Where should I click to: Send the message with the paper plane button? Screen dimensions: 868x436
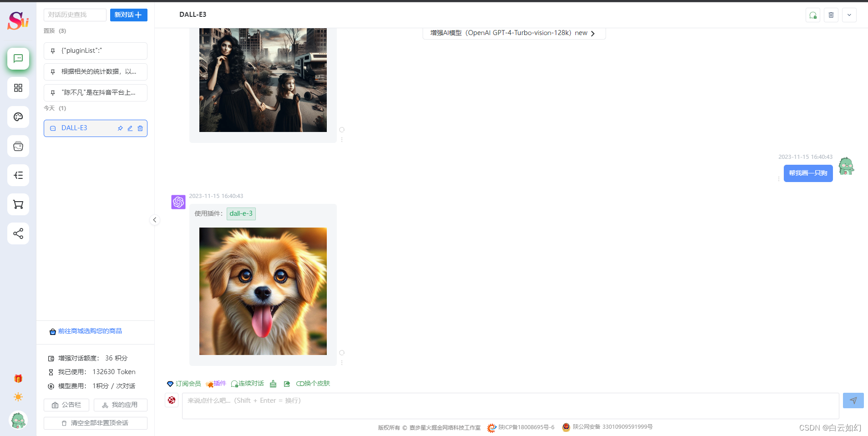click(x=853, y=401)
